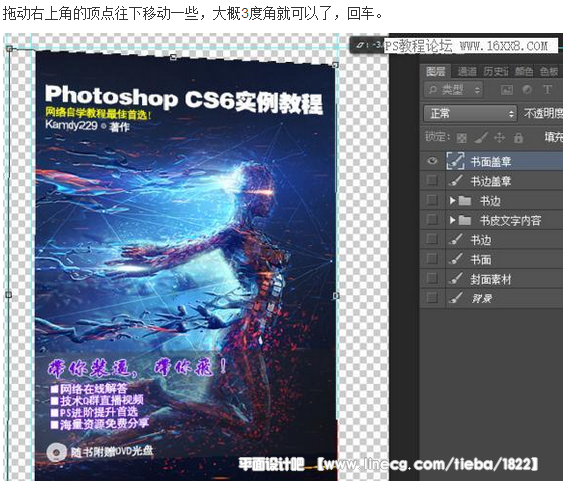Expand the 书皮文字内容 group
Screen dimensions: 572x481
[x=452, y=220]
